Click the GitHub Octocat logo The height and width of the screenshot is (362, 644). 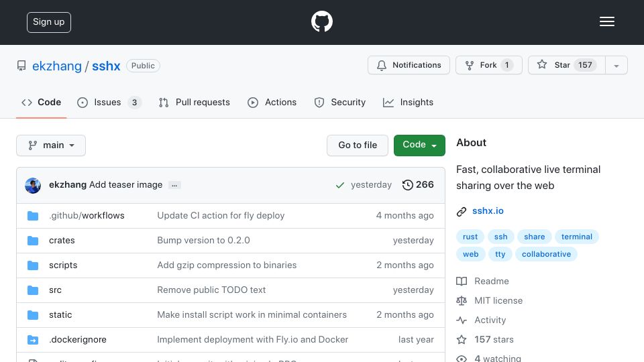click(321, 21)
